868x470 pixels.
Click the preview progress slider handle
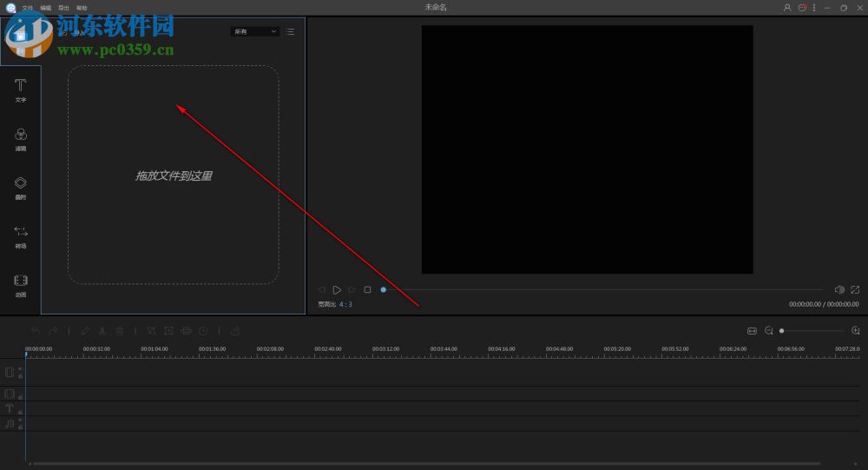(x=383, y=289)
